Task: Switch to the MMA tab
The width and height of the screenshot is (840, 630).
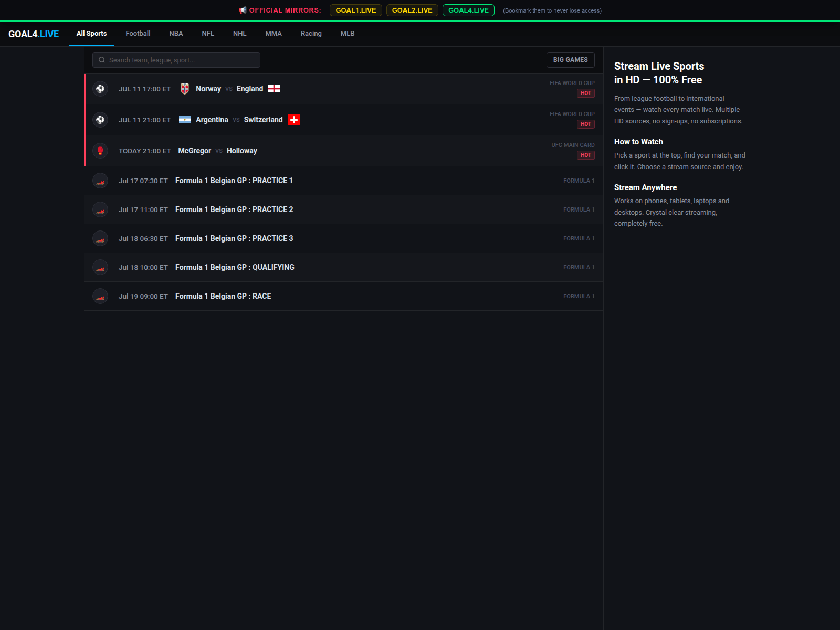Action: tap(274, 33)
